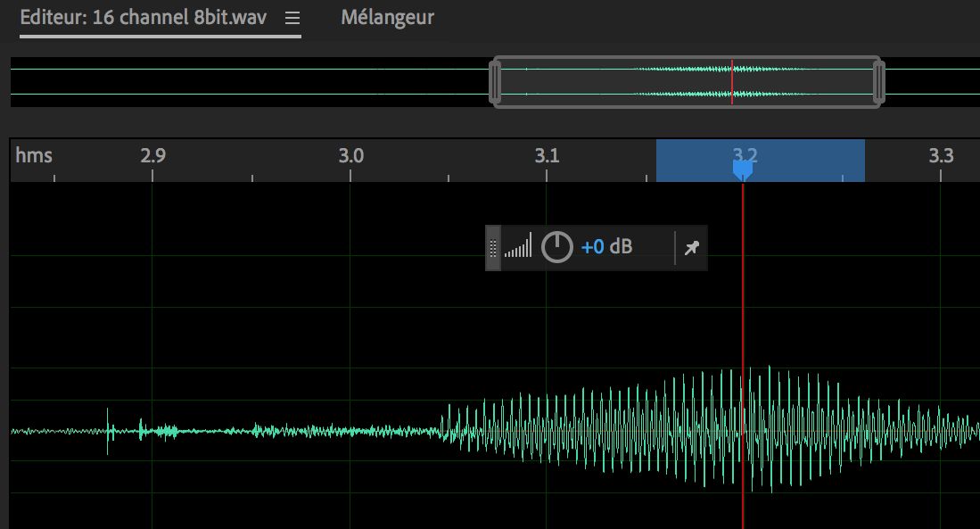
Task: Click the volume knob icon in the HUD
Action: coord(556,246)
